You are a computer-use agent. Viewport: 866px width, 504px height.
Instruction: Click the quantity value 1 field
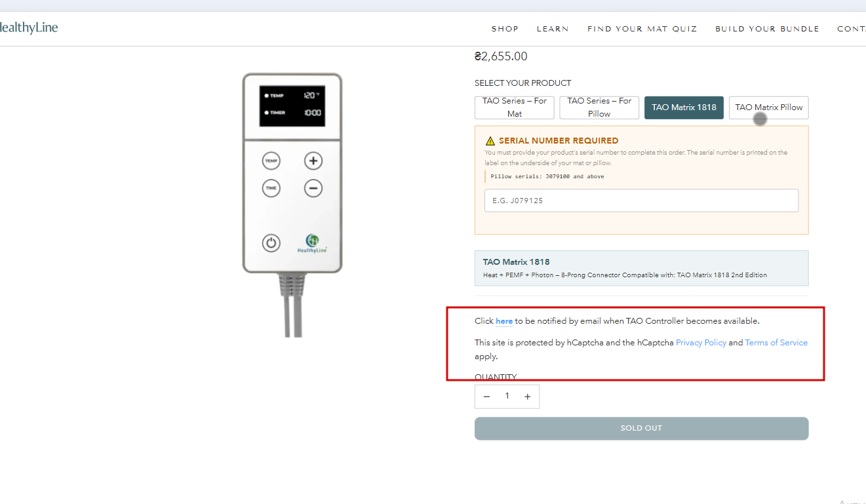[507, 396]
